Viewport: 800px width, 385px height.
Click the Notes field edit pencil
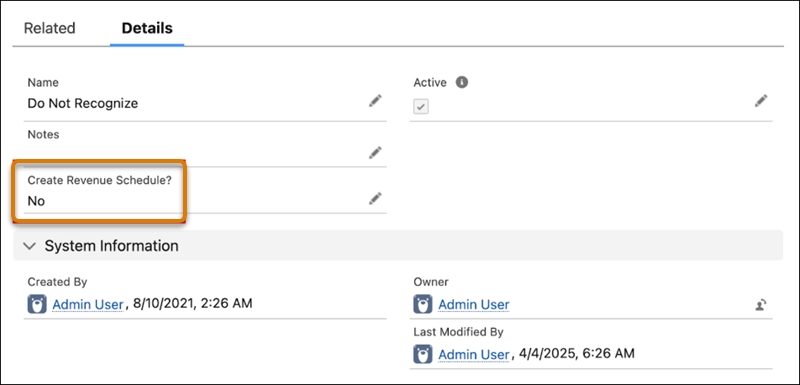[x=375, y=152]
